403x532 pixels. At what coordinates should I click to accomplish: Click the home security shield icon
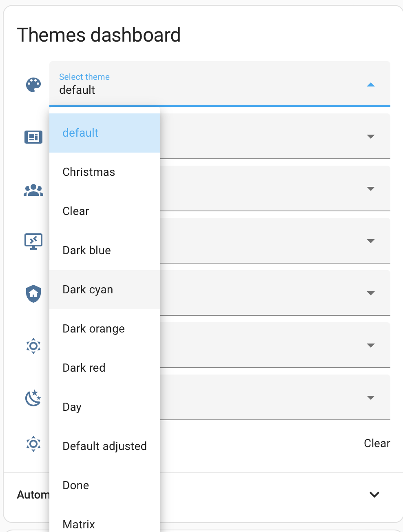click(x=33, y=293)
